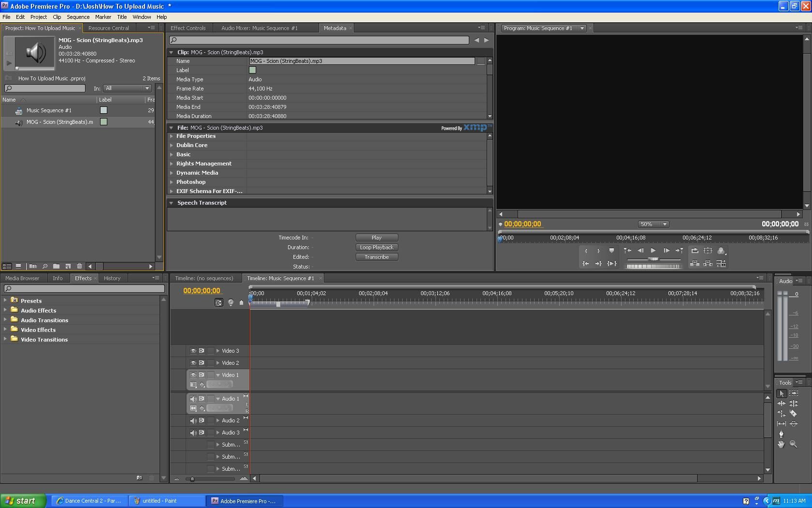Mute Audio 1 track output speaker
This screenshot has height=508, width=812.
[x=193, y=399]
